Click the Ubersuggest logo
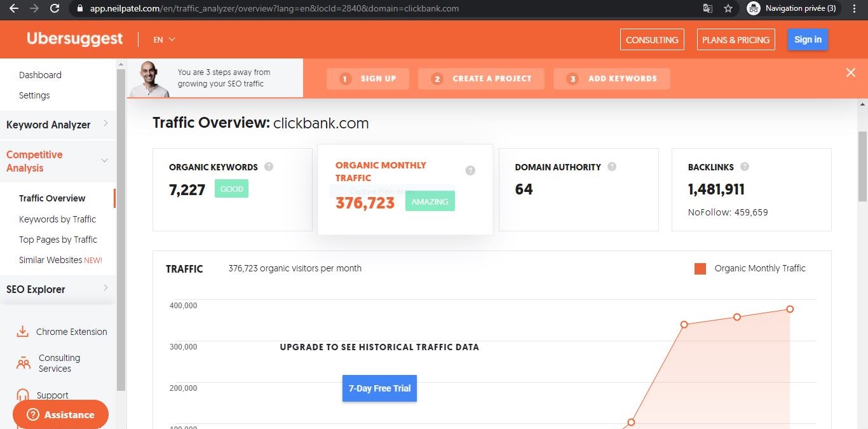The width and height of the screenshot is (868, 429). tap(74, 39)
